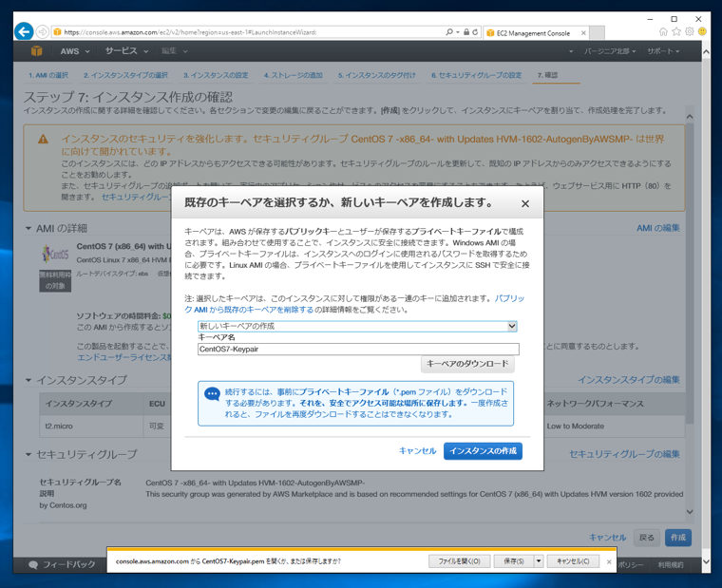This screenshot has width=722, height=588.
Task: Click キャンセル link in the dialog
Action: (417, 451)
